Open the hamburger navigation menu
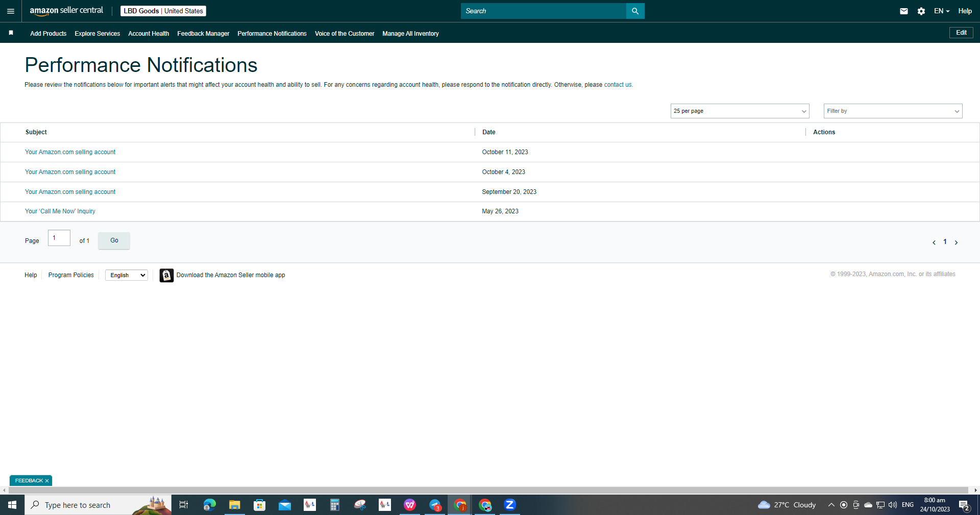 click(11, 11)
